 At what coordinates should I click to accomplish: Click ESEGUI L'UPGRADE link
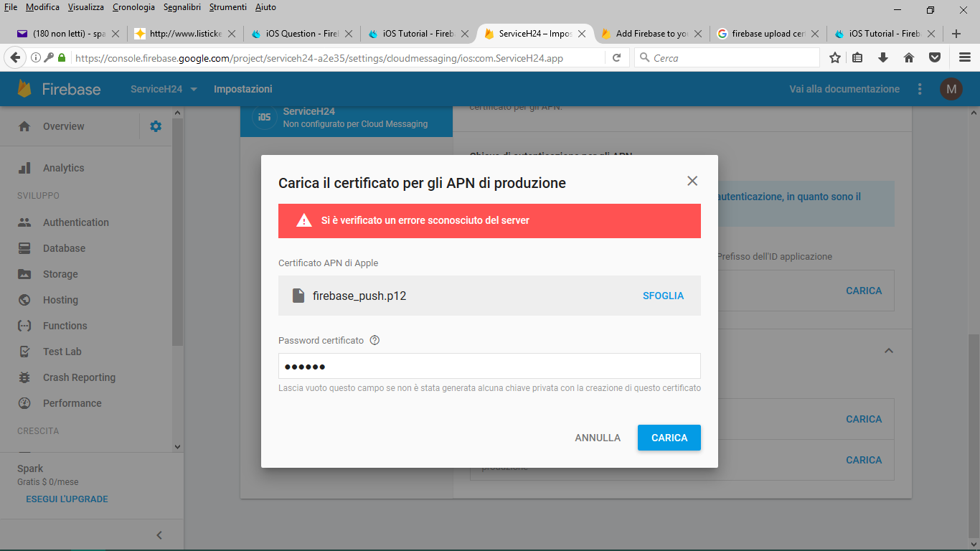(67, 499)
